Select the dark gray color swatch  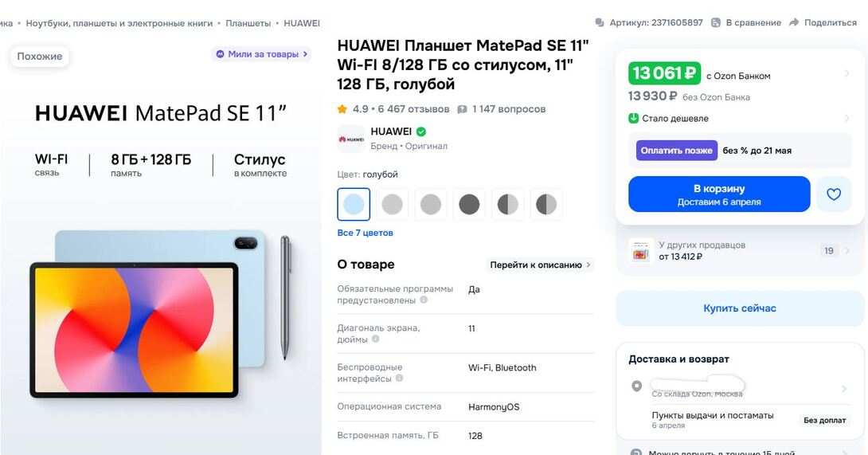[x=469, y=204]
